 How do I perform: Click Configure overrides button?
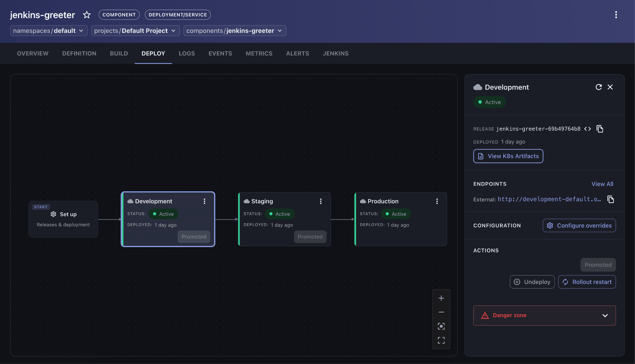click(579, 225)
